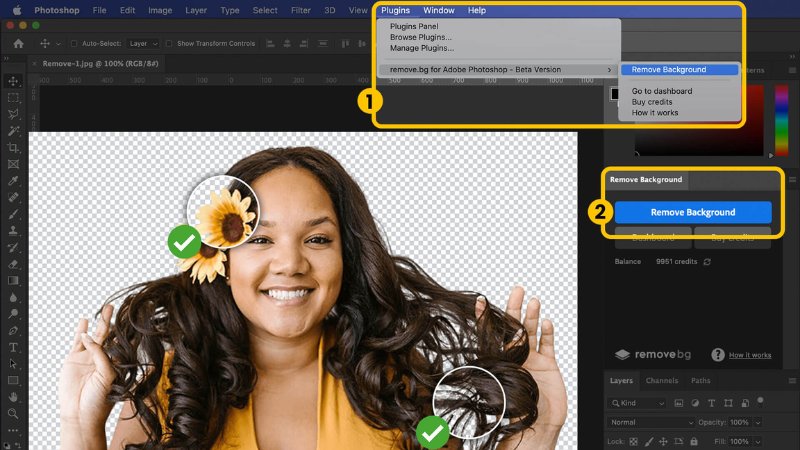Toggle lock transparent pixels
This screenshot has height=450, width=800.
(x=633, y=441)
